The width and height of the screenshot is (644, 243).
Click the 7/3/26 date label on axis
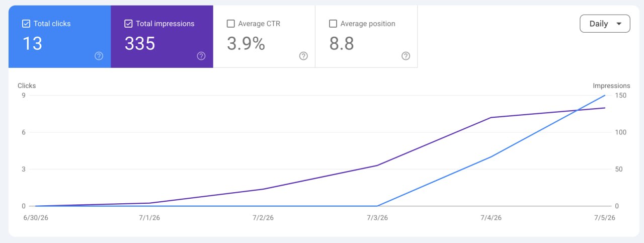point(377,218)
